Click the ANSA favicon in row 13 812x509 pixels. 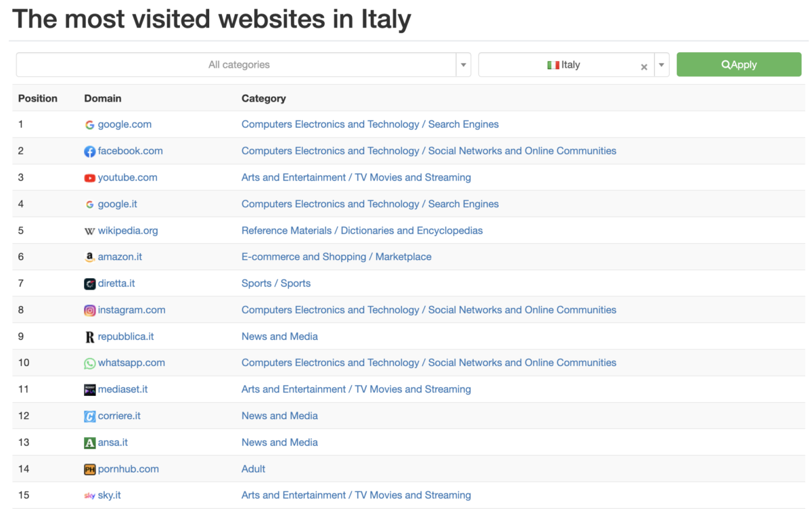click(89, 443)
